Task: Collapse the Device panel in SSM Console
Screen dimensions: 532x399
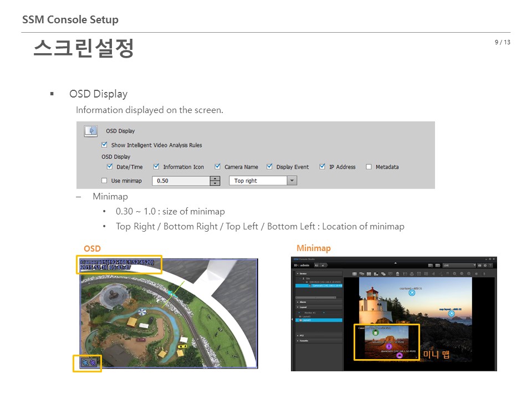Action: tap(298, 273)
